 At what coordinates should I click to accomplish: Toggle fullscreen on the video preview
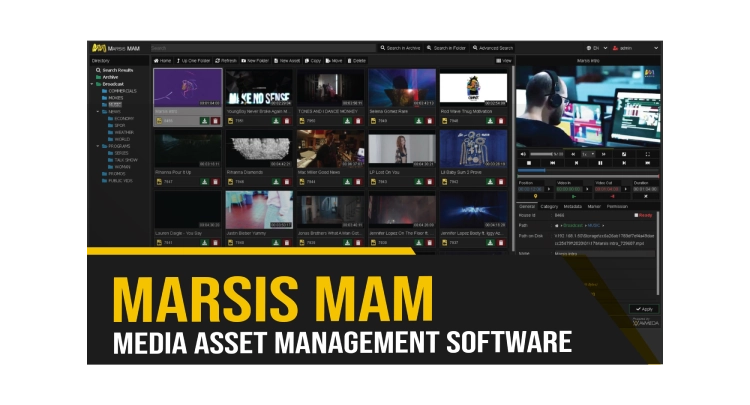point(649,154)
